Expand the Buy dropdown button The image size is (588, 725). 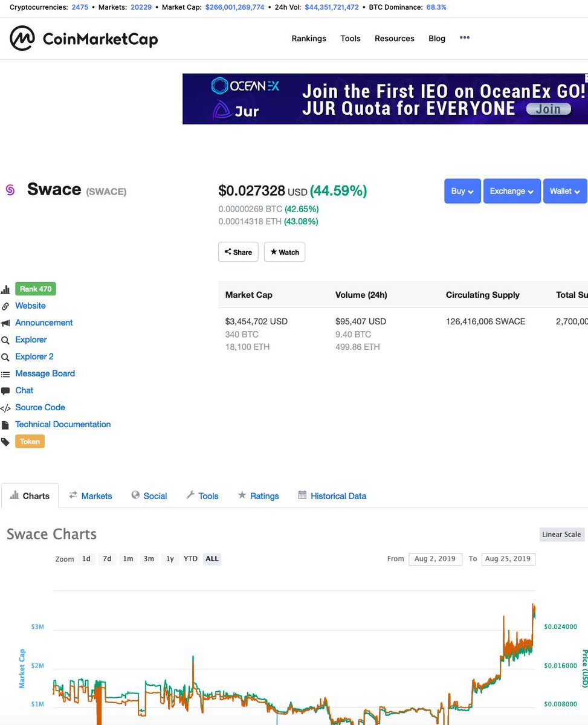coord(462,191)
